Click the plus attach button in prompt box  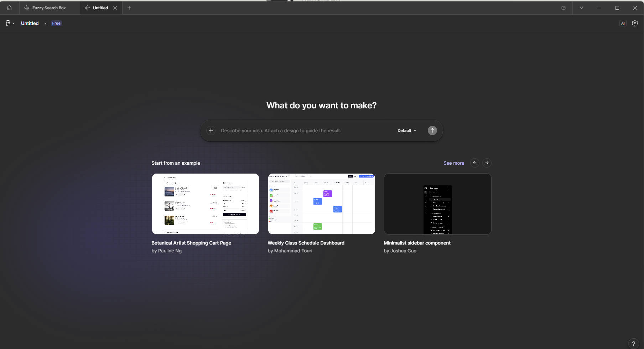click(x=211, y=130)
